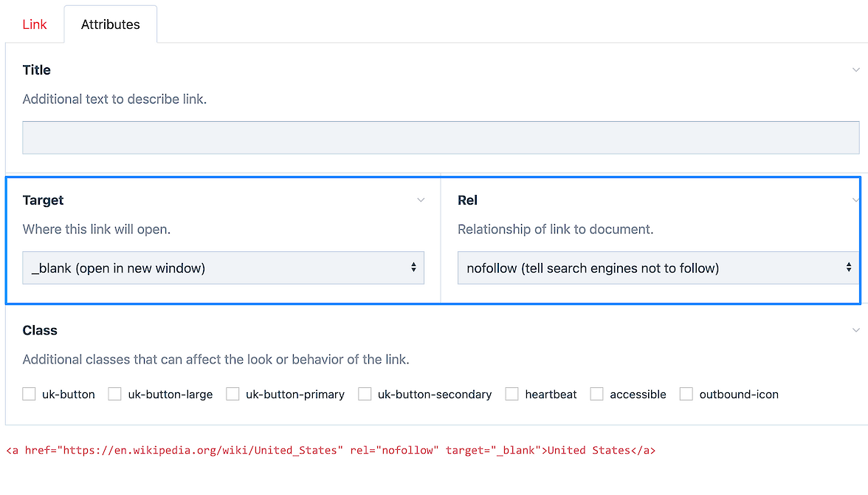Enable the heartbeat class checkbox
Viewport: 868px width, 495px height.
click(x=512, y=395)
